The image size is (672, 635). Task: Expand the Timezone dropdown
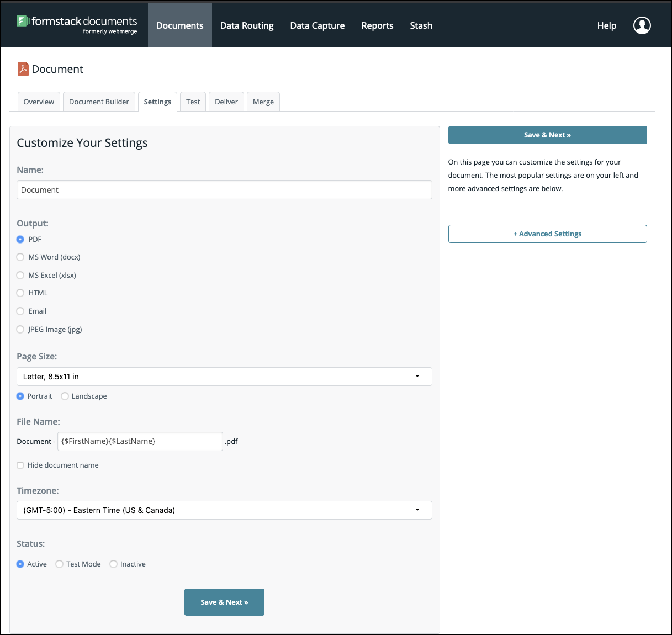pos(224,510)
